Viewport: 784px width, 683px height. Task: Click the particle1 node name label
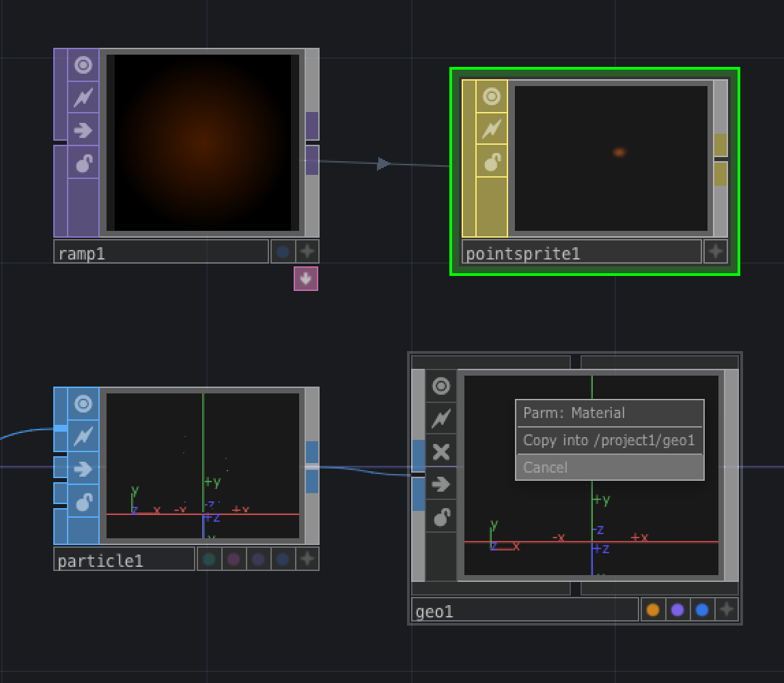pyautogui.click(x=124, y=559)
